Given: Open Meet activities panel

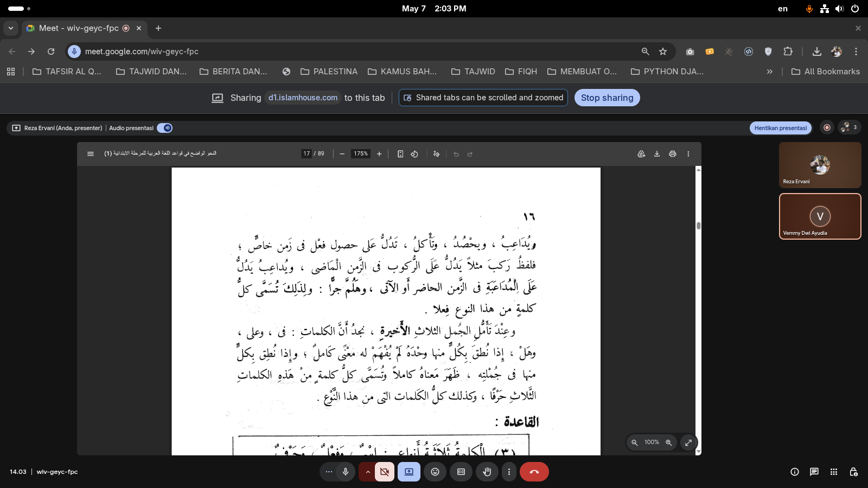Looking at the screenshot, I should 834,472.
